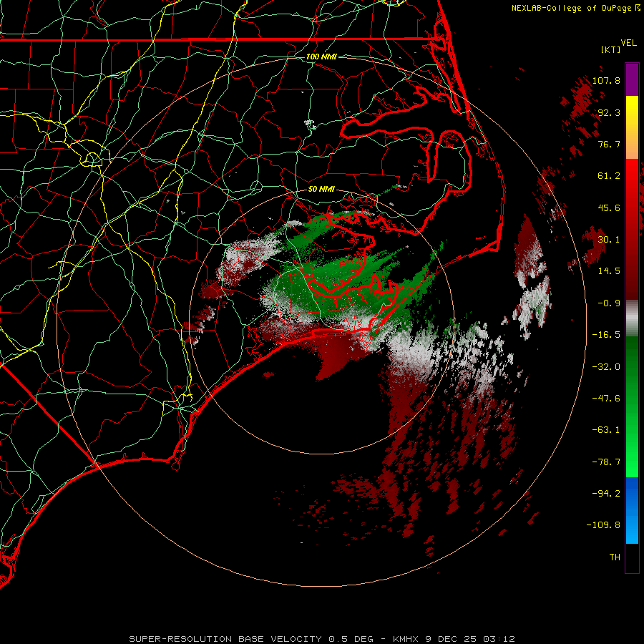Image resolution: width=644 pixels, height=644 pixels.
Task: Pick the red segment of velocity colorbar
Action: click(x=632, y=229)
